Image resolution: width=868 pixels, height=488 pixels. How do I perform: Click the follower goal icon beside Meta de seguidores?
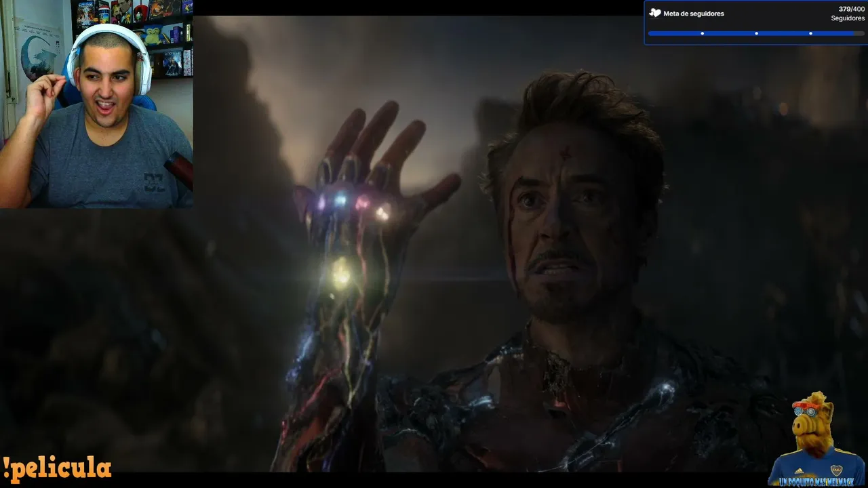pyautogui.click(x=654, y=13)
